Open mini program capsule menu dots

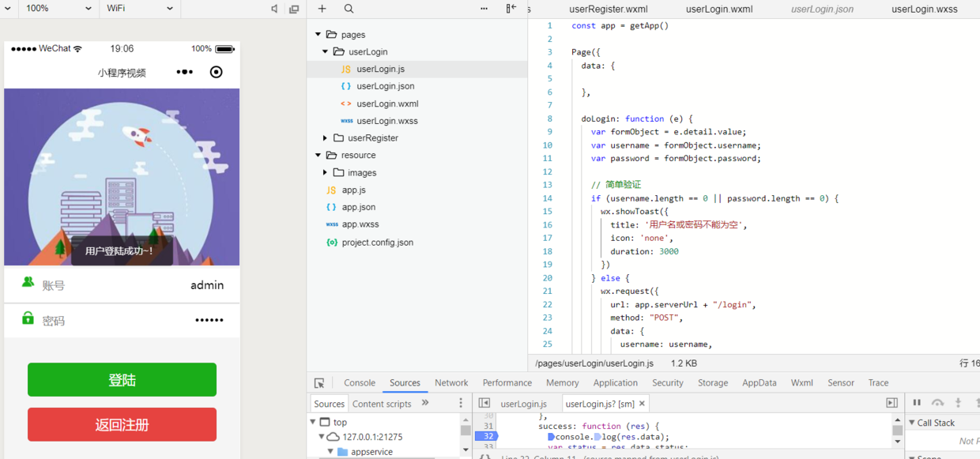click(185, 72)
